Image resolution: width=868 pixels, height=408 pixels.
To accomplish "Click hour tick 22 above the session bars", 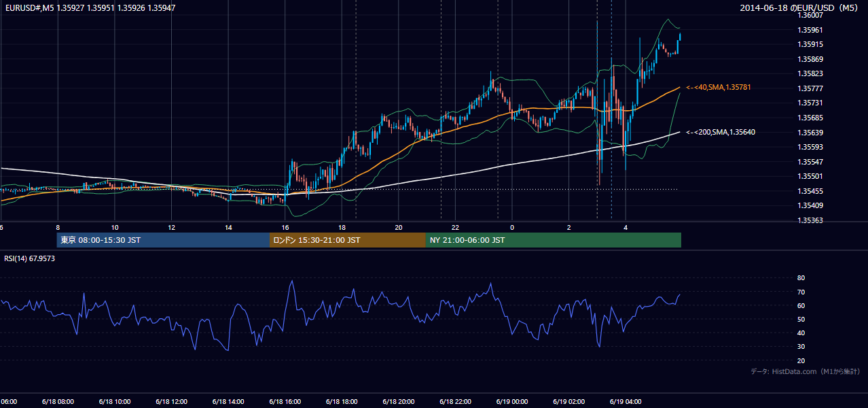I will click(455, 227).
